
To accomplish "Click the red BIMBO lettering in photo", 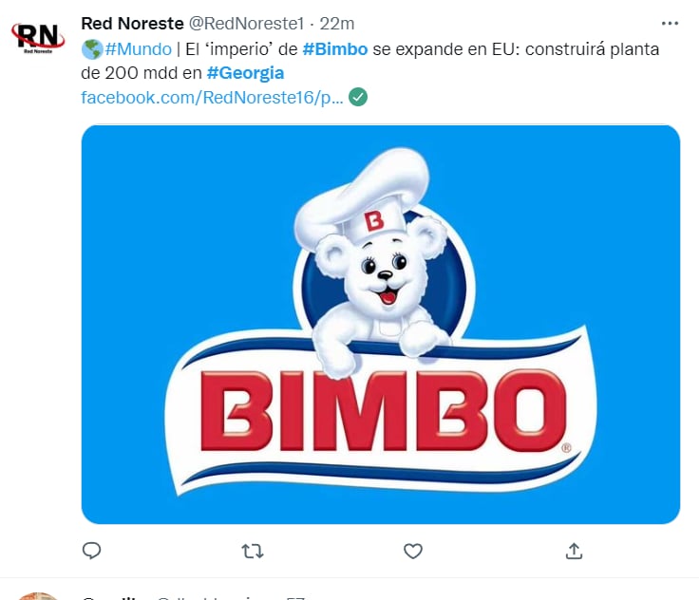I will (x=384, y=410).
